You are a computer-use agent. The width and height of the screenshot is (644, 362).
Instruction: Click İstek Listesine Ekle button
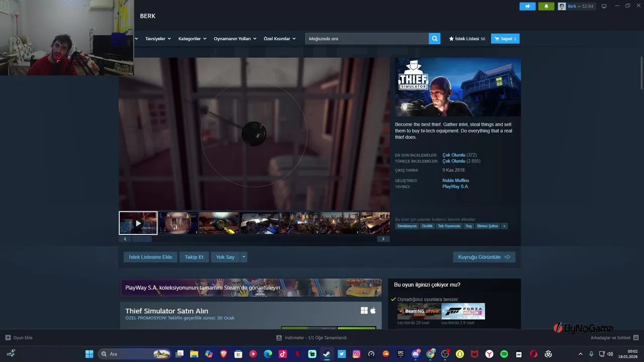pos(150,257)
